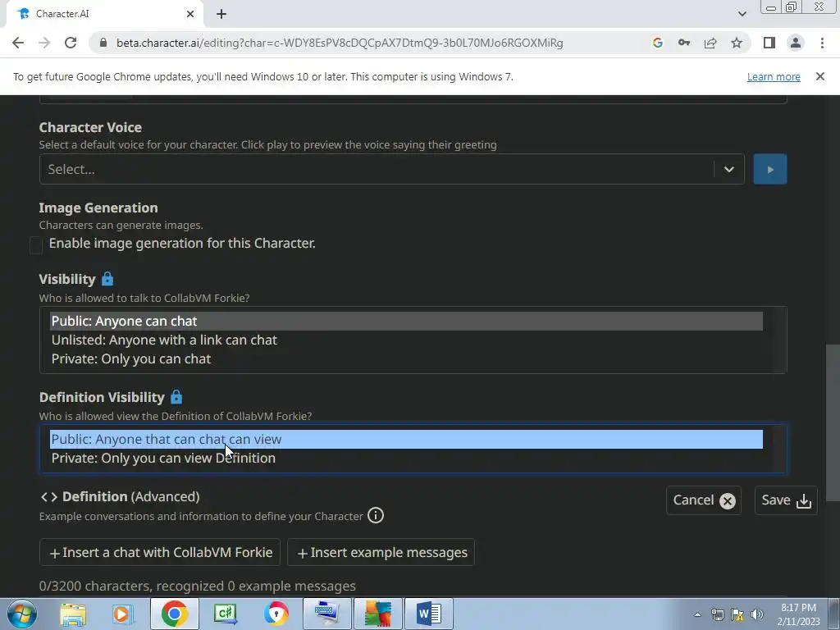
Task: Dismiss the Chrome update notification bar
Action: 819,76
